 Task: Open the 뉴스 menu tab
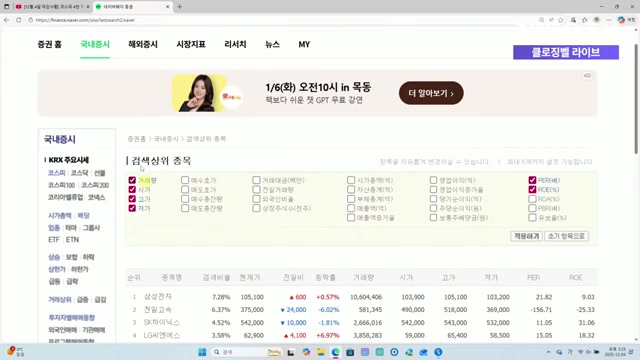pyautogui.click(x=272, y=44)
